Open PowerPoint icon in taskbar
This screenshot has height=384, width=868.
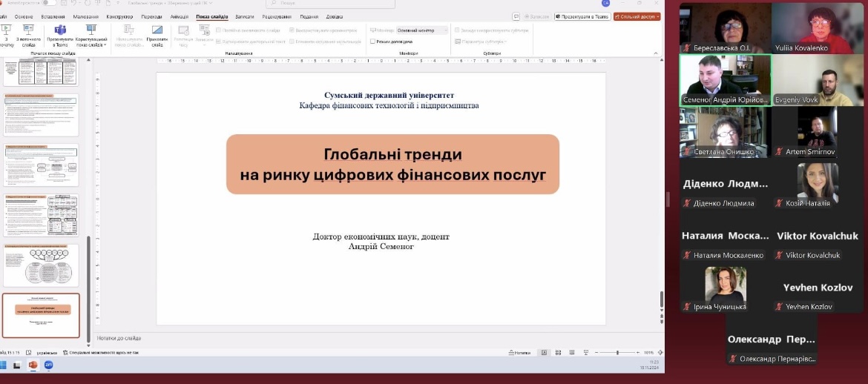tap(32, 365)
